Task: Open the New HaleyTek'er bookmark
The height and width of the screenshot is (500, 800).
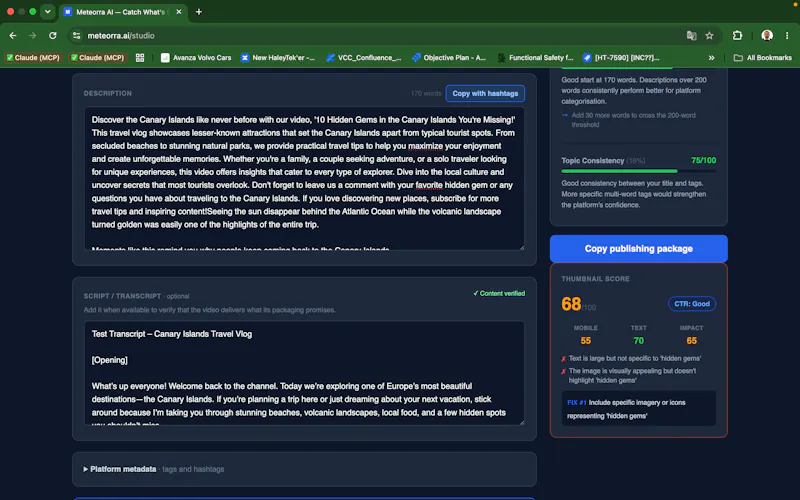Action: coord(278,58)
